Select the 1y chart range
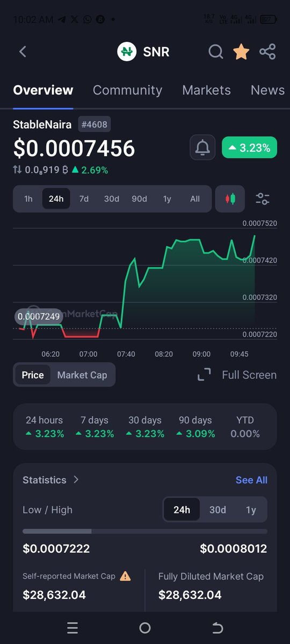This screenshot has width=290, height=644. (x=167, y=199)
